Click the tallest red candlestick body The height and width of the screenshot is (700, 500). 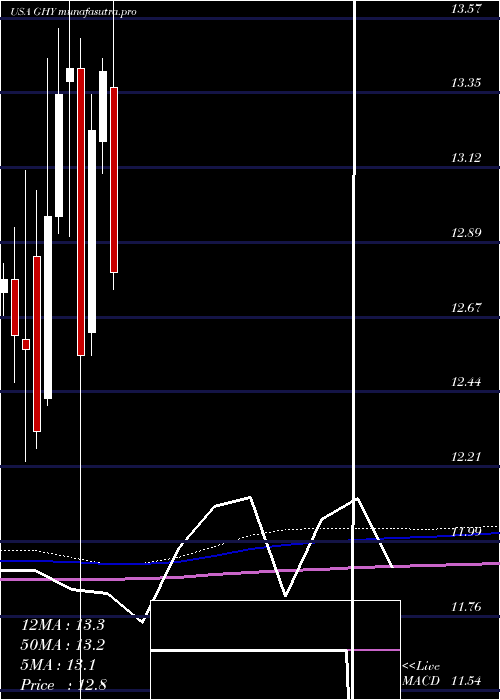81,212
